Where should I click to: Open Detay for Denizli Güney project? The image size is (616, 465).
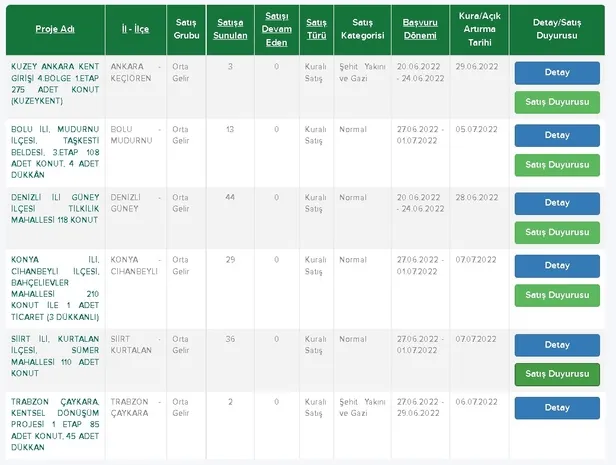(557, 203)
